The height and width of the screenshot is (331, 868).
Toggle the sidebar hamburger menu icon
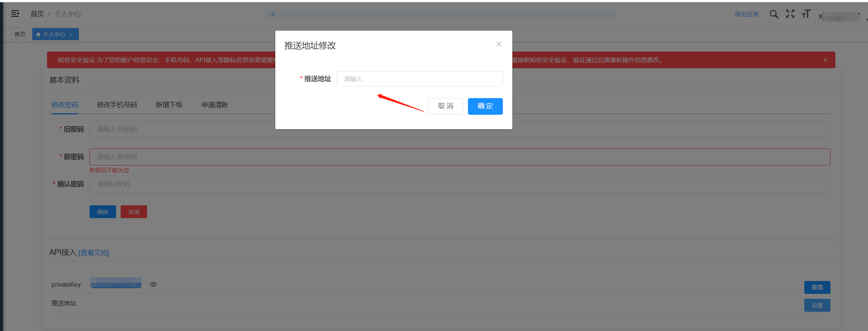[x=15, y=14]
